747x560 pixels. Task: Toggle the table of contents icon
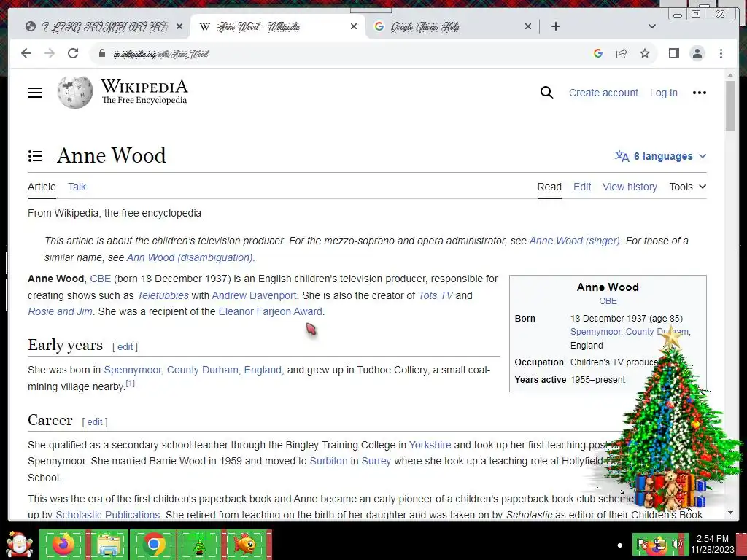(35, 156)
